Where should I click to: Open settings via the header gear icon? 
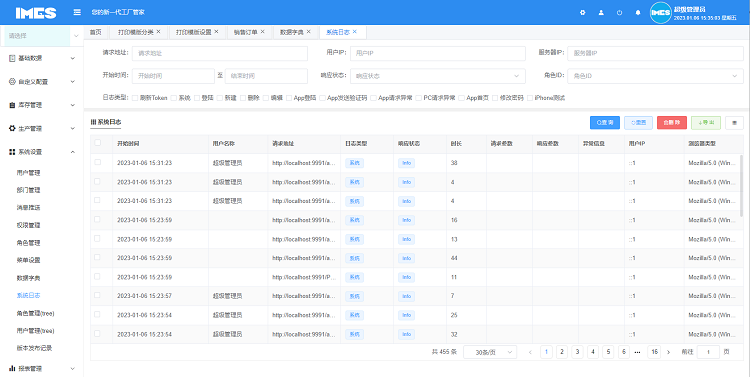pos(583,13)
